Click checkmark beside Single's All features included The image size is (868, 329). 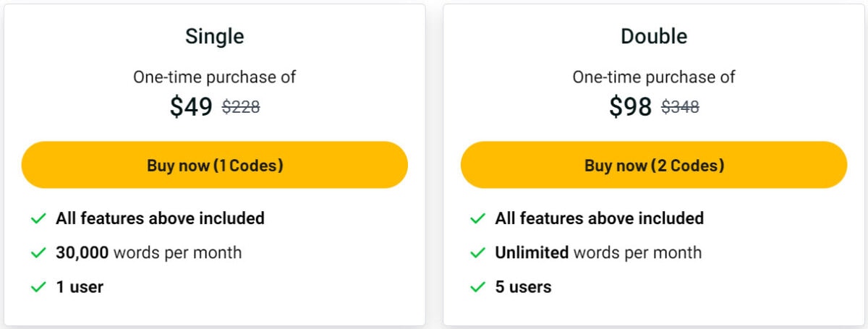(38, 218)
